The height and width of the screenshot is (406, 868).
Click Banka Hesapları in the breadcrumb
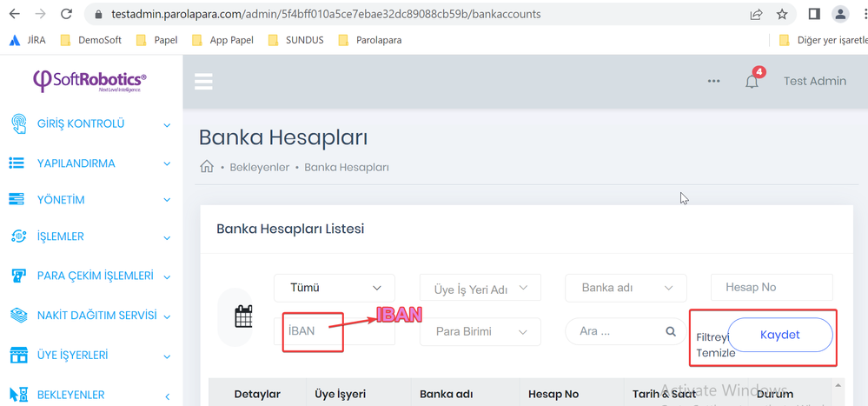click(347, 167)
